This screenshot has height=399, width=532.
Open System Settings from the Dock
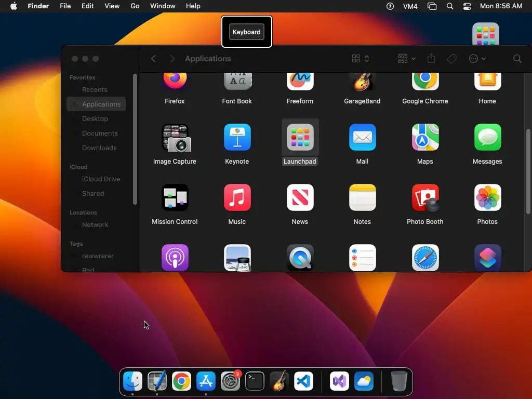click(x=230, y=381)
